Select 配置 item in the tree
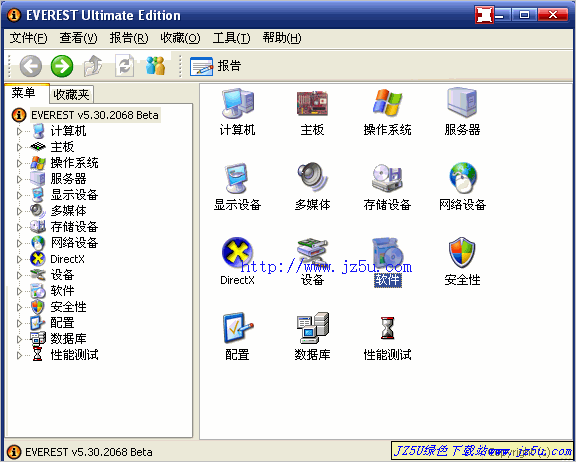This screenshot has height=462, width=576. pos(62,323)
